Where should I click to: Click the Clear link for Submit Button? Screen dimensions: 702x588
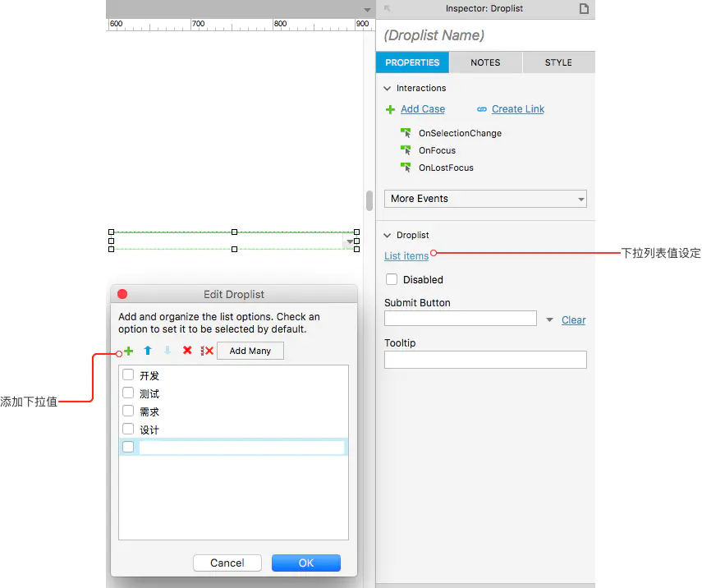(574, 320)
